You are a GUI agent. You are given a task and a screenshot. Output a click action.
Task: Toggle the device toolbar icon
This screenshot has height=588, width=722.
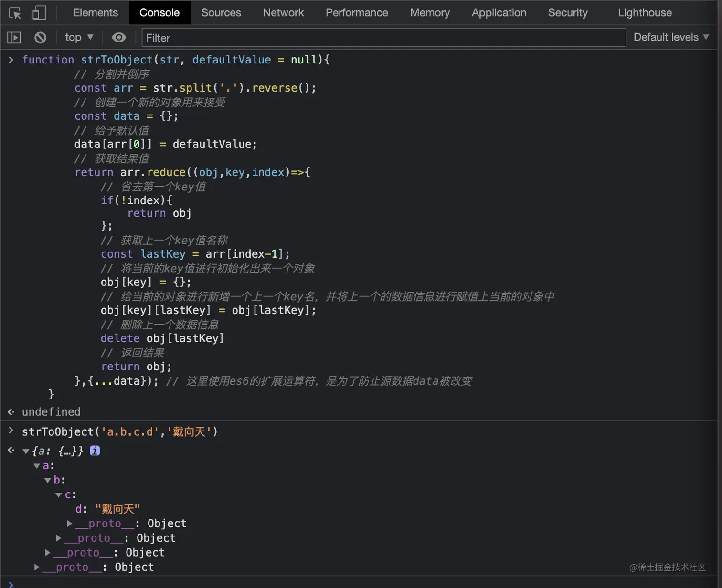pos(39,13)
